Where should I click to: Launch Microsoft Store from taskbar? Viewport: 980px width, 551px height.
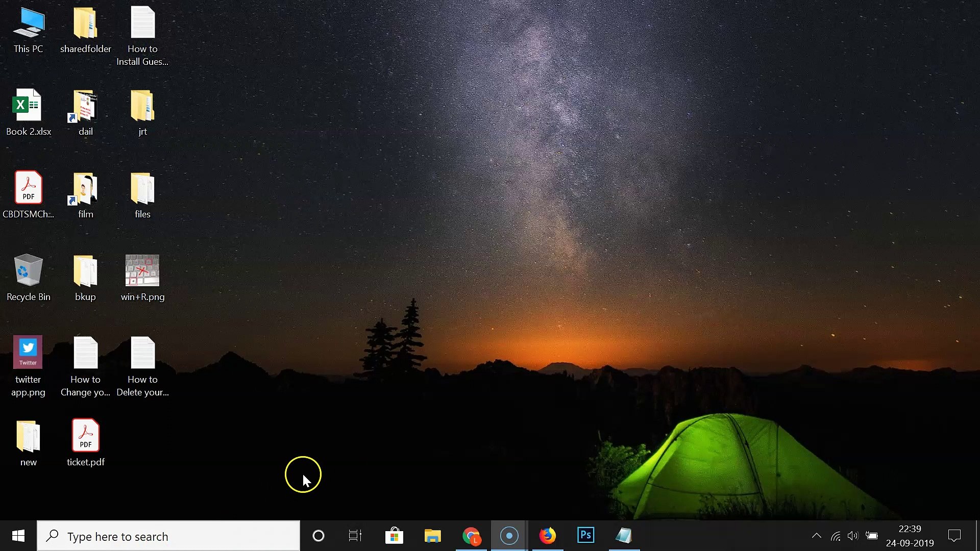[394, 536]
